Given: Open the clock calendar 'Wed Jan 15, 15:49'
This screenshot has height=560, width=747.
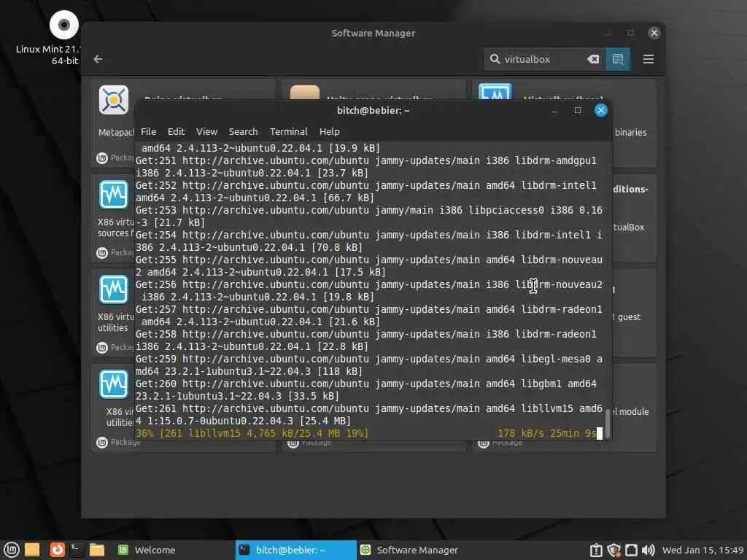Looking at the screenshot, I should 703,550.
